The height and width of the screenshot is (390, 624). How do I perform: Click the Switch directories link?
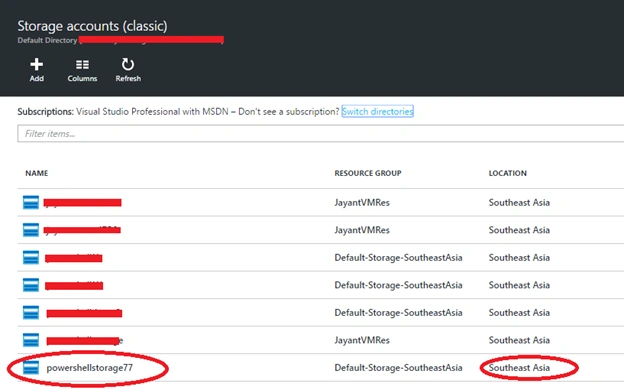(377, 111)
